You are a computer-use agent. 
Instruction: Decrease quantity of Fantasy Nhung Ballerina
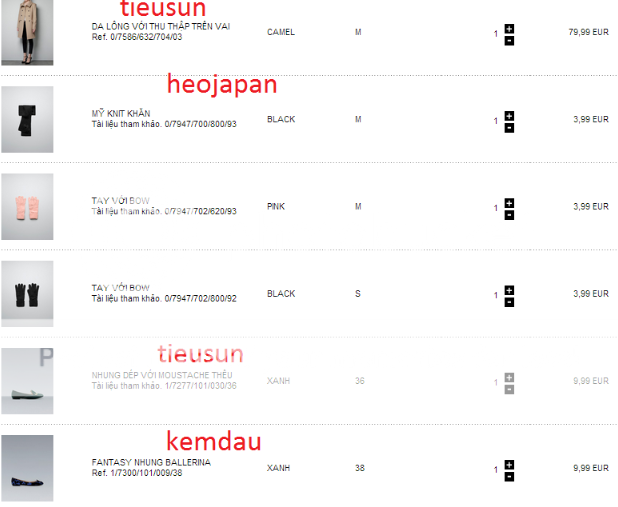pyautogui.click(x=509, y=477)
